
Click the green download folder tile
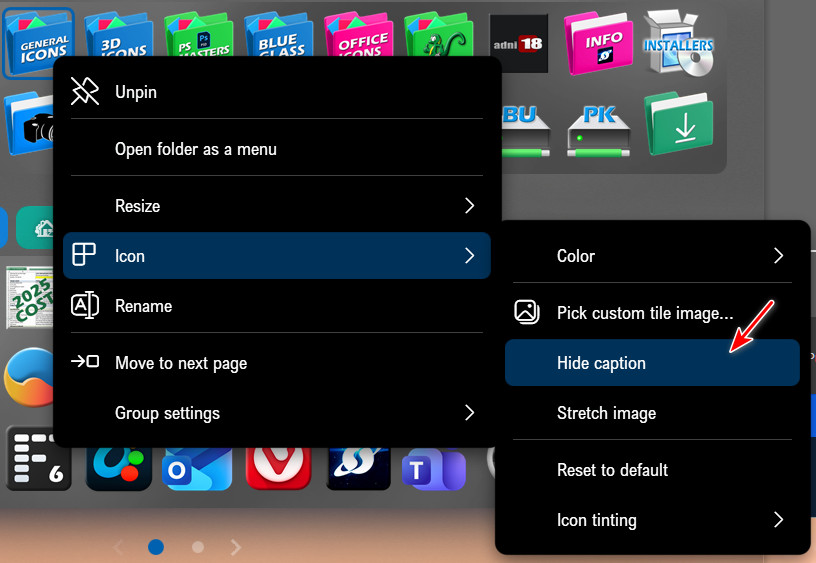(x=679, y=124)
